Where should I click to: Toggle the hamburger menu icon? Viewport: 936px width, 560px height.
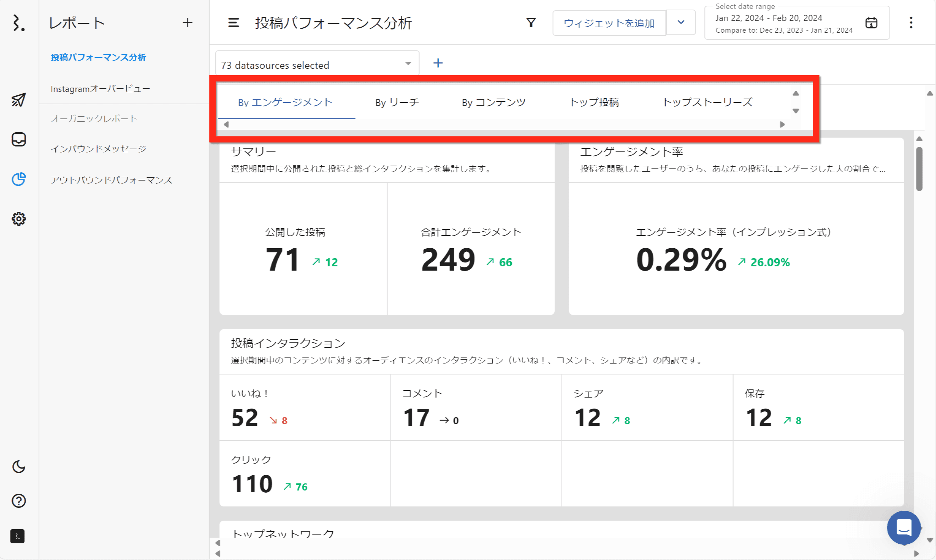click(x=233, y=23)
